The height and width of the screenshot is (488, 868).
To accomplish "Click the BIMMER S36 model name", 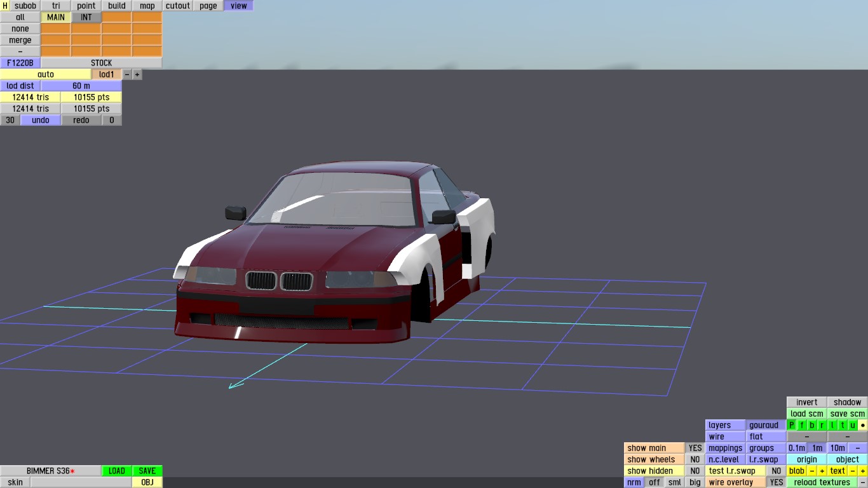I will pos(51,471).
